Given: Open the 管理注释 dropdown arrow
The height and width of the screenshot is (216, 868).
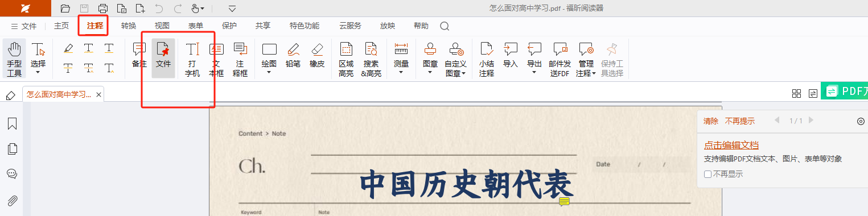Looking at the screenshot, I should [x=594, y=73].
